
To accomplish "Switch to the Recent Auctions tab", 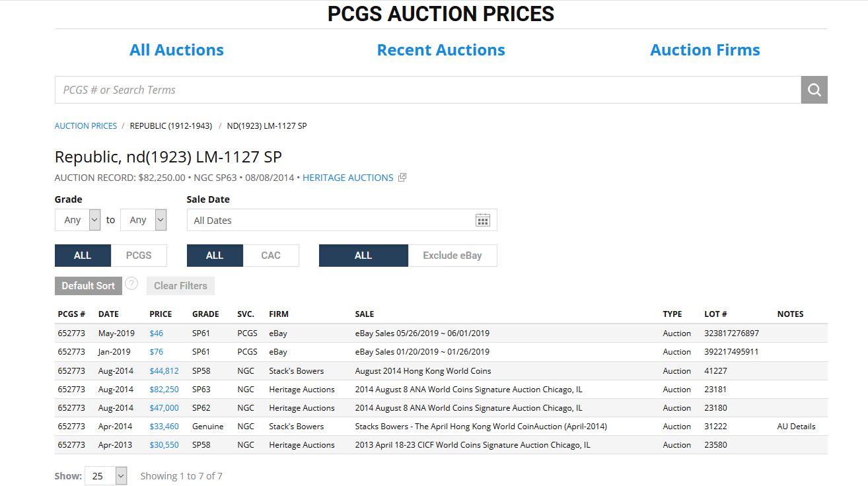I will (441, 50).
